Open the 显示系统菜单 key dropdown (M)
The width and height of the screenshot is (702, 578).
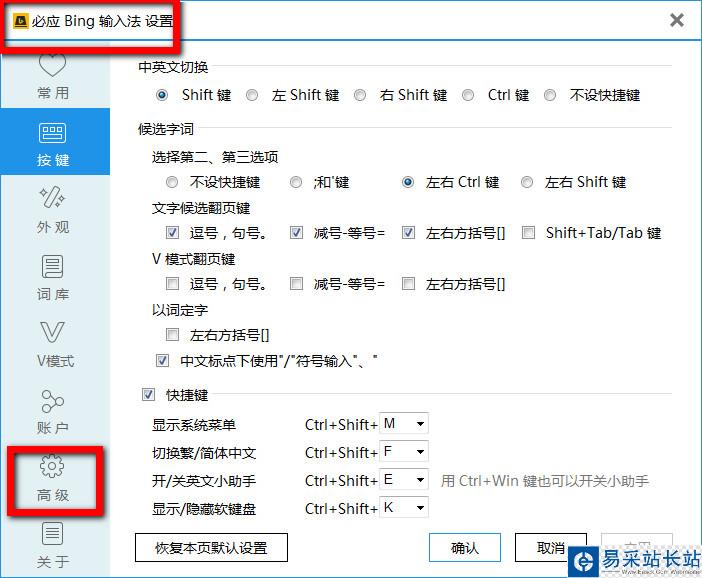tap(404, 424)
